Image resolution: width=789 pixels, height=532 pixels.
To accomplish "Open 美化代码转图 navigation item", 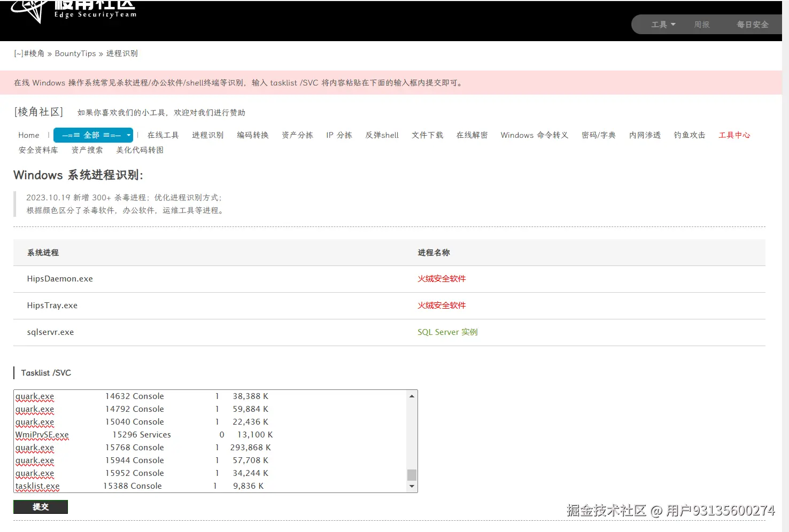I will [x=140, y=150].
